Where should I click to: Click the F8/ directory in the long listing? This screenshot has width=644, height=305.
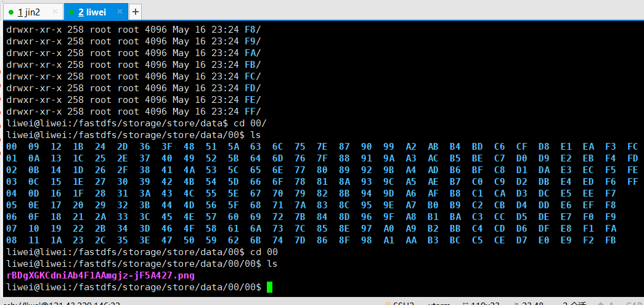(x=253, y=30)
